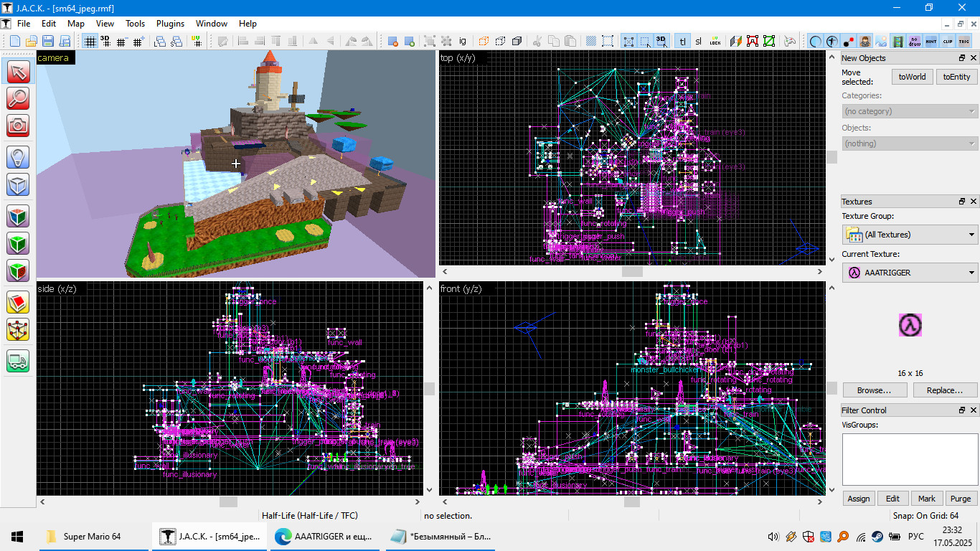Open the Map menu in the menu bar
Viewport: 980px width, 551px height.
[x=75, y=23]
